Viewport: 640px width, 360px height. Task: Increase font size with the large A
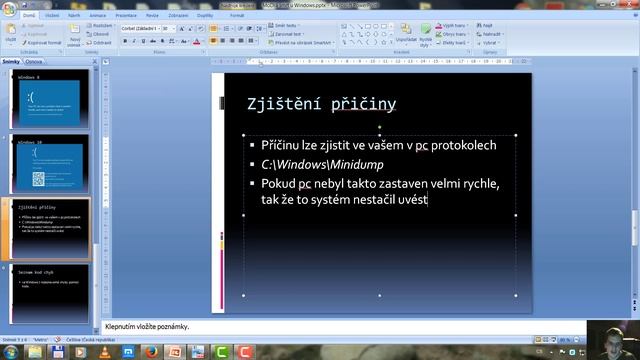(182, 29)
